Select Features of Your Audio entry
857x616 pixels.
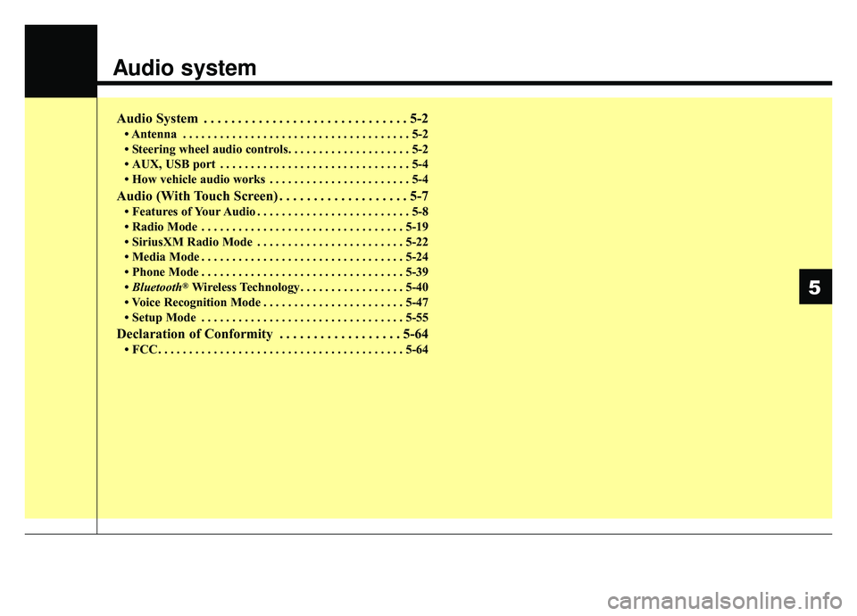(276, 212)
